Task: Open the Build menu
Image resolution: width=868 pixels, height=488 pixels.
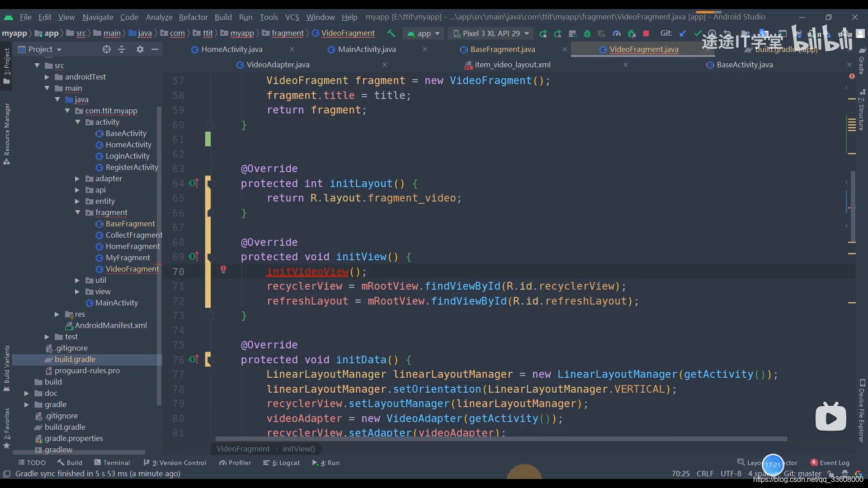Action: pyautogui.click(x=223, y=17)
